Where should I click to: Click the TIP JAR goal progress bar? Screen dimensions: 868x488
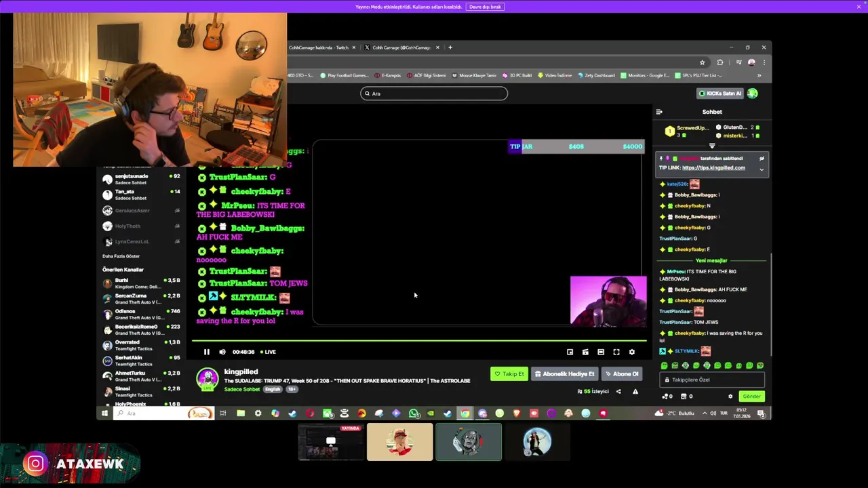click(x=576, y=146)
